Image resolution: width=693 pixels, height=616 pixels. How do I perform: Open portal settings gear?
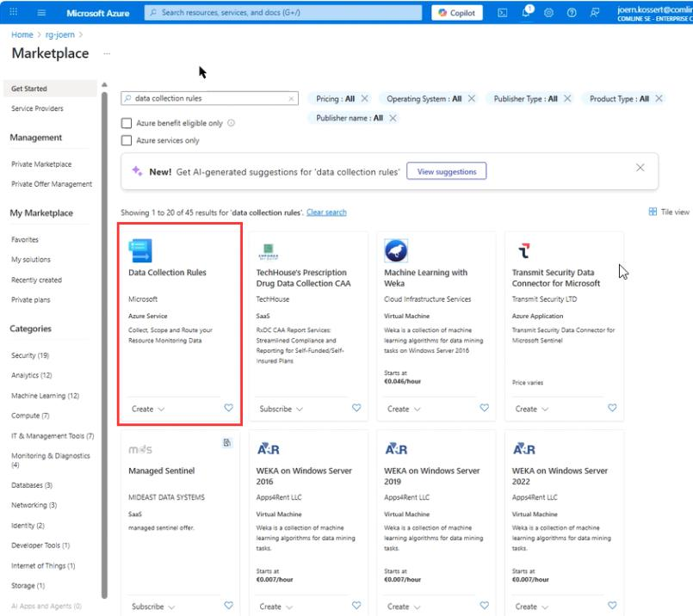pyautogui.click(x=548, y=13)
